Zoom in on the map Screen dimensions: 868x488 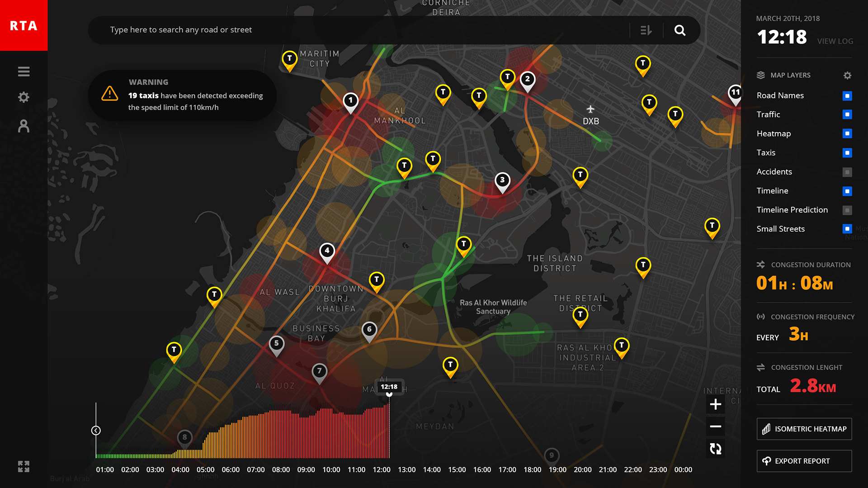click(716, 404)
